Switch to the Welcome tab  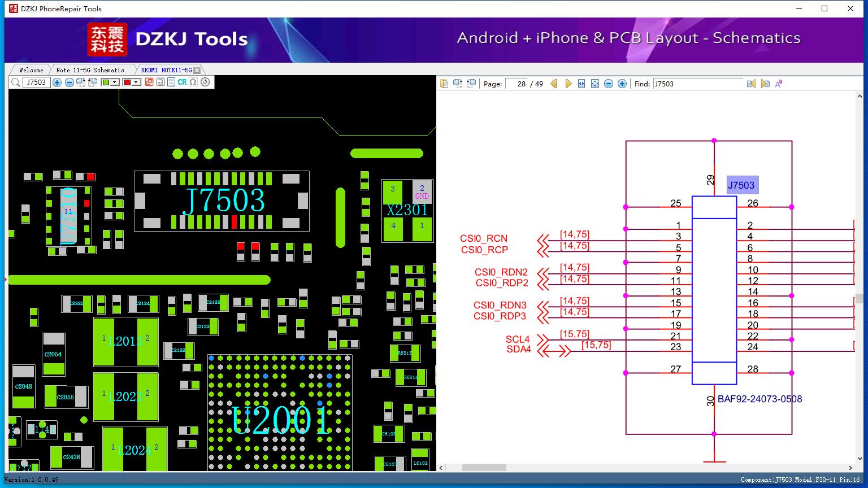(x=31, y=70)
